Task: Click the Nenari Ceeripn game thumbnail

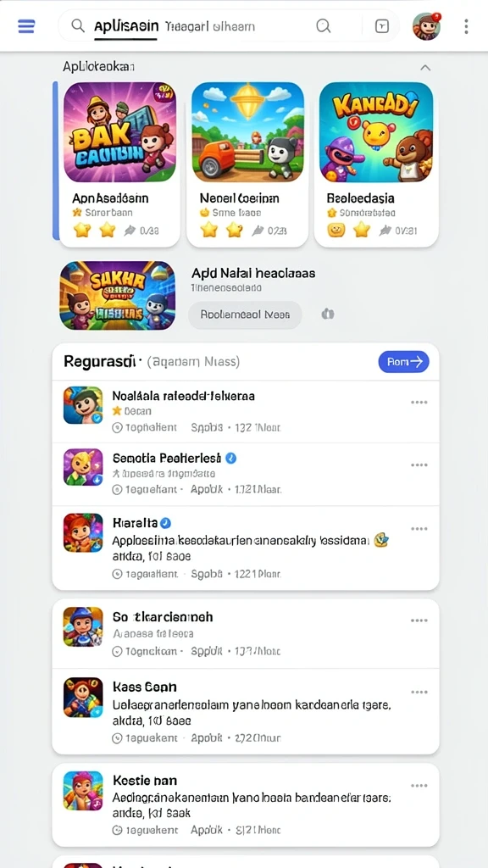Action: (x=248, y=131)
